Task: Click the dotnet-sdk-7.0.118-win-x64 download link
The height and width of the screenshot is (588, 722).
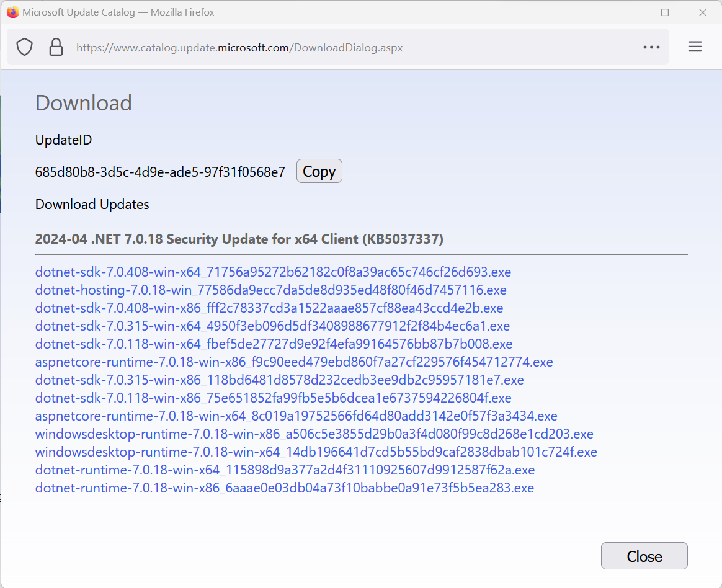Action: tap(274, 344)
